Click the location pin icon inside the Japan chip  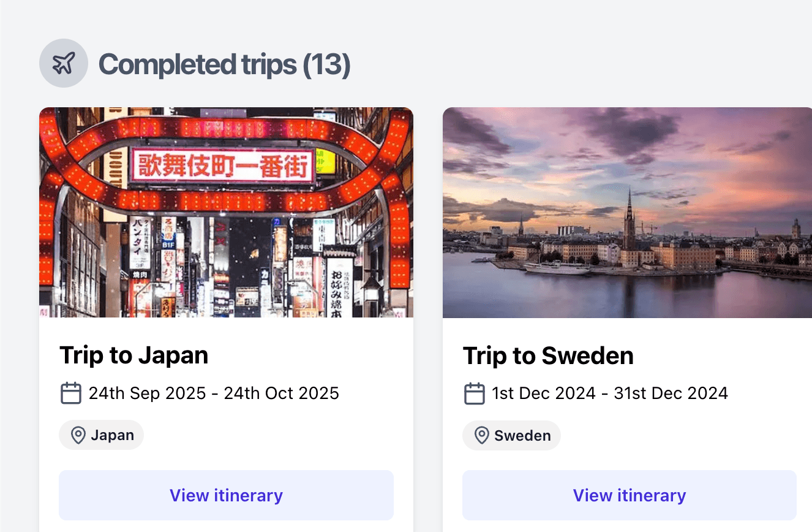[x=77, y=435]
